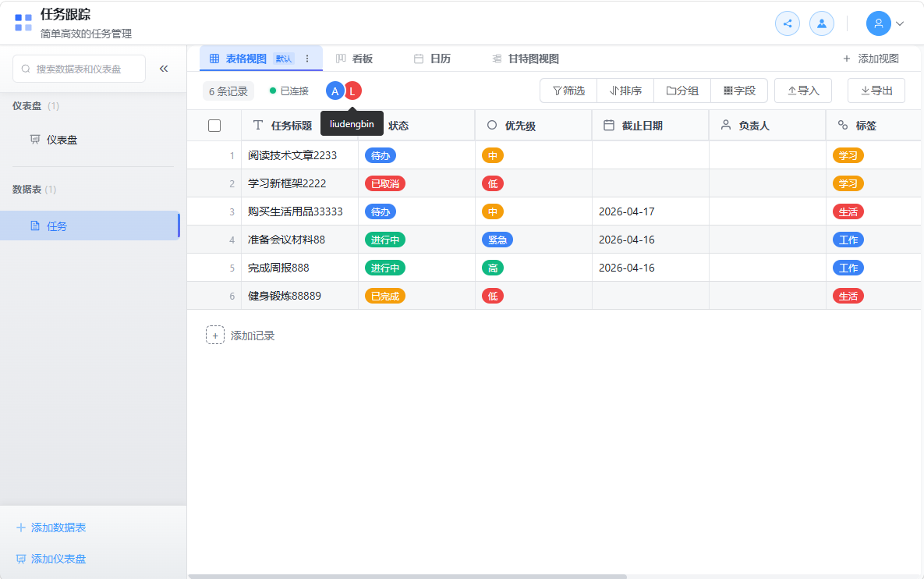Click the share icon in header
The width and height of the screenshot is (924, 579).
pyautogui.click(x=788, y=23)
